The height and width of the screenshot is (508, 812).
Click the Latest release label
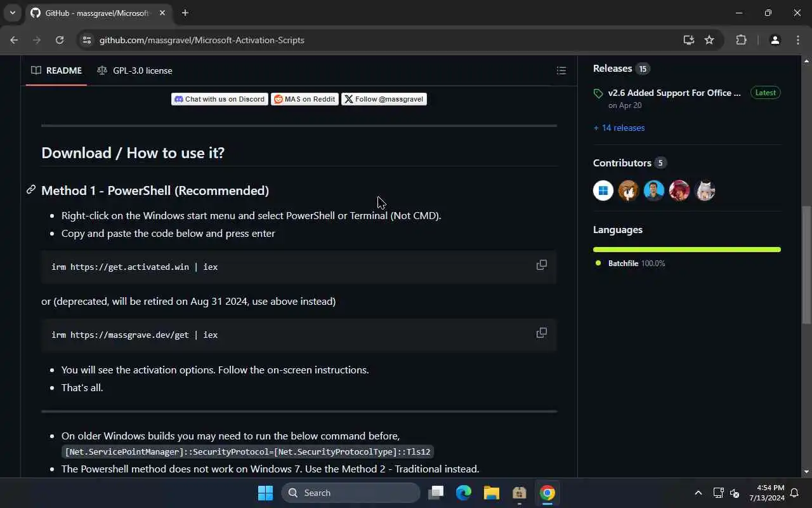765,93
